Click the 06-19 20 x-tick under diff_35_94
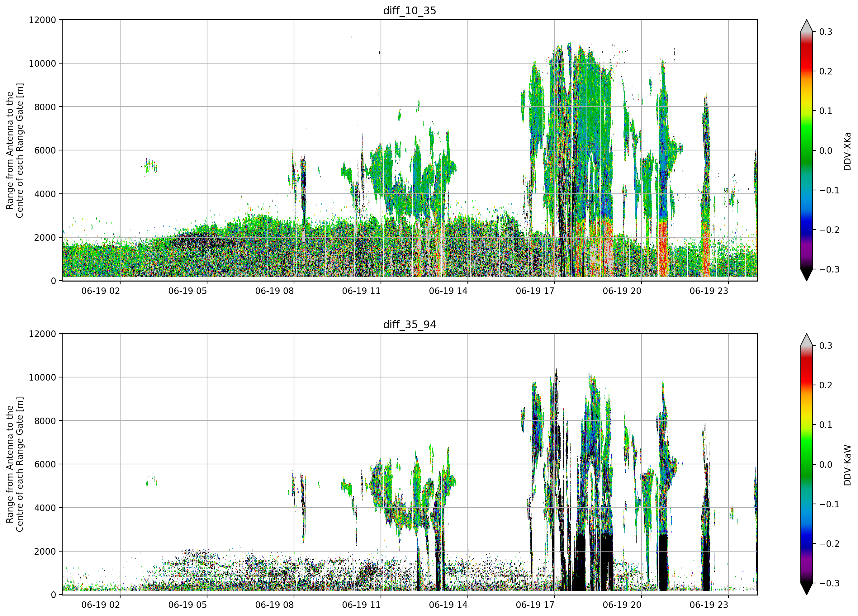The height and width of the screenshot is (616, 858). 622,605
